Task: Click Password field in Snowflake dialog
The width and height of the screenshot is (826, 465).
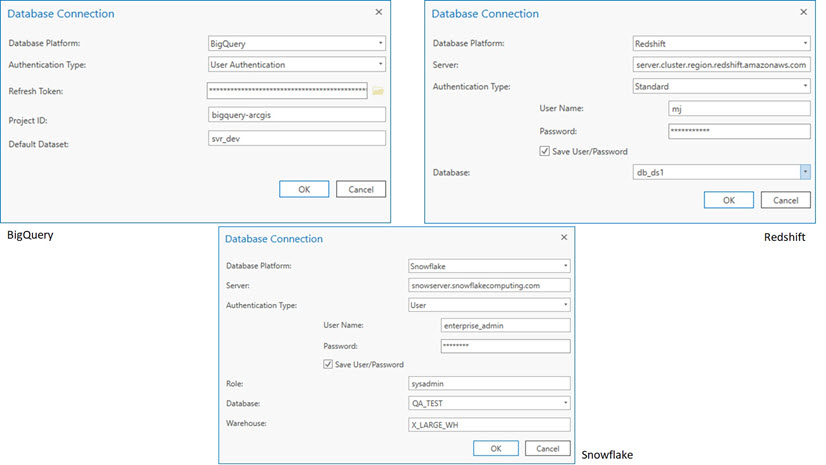Action: pos(505,345)
